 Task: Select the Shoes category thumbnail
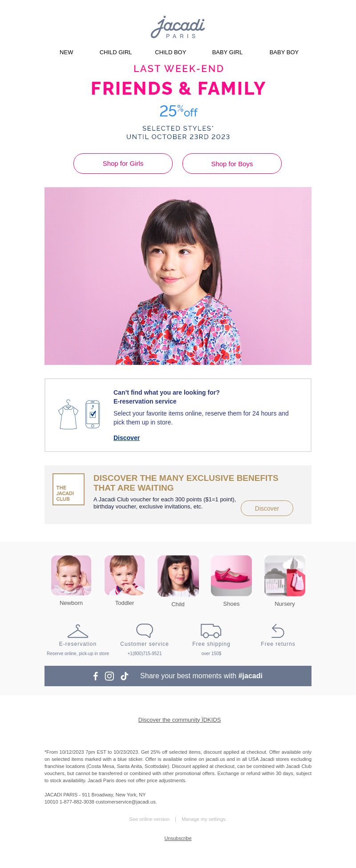click(x=231, y=576)
